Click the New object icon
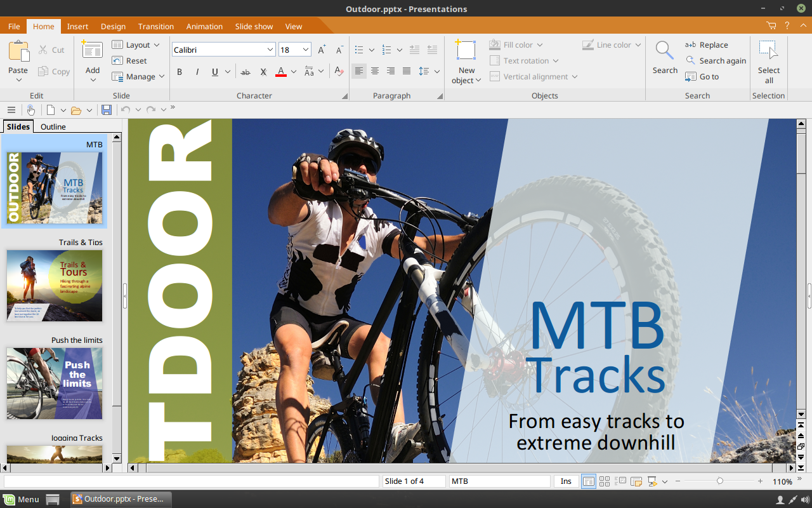The height and width of the screenshot is (508, 812). point(466,51)
